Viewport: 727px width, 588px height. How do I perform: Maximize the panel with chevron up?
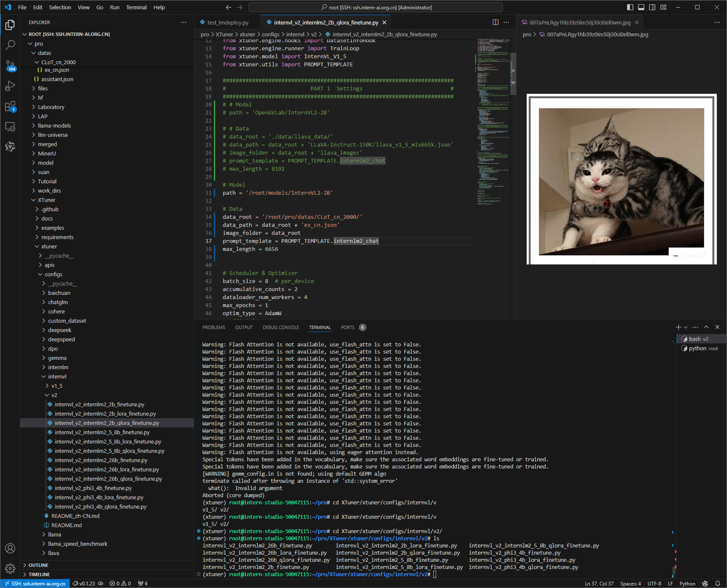[x=706, y=327]
